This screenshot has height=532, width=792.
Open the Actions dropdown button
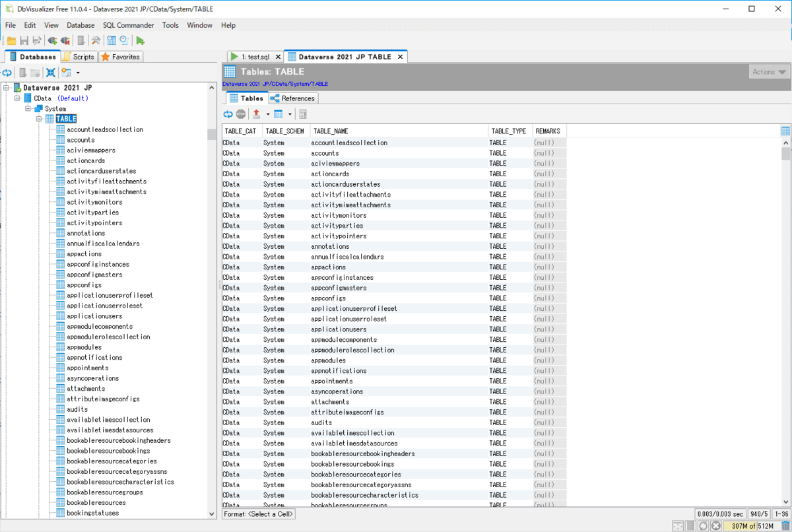click(769, 72)
